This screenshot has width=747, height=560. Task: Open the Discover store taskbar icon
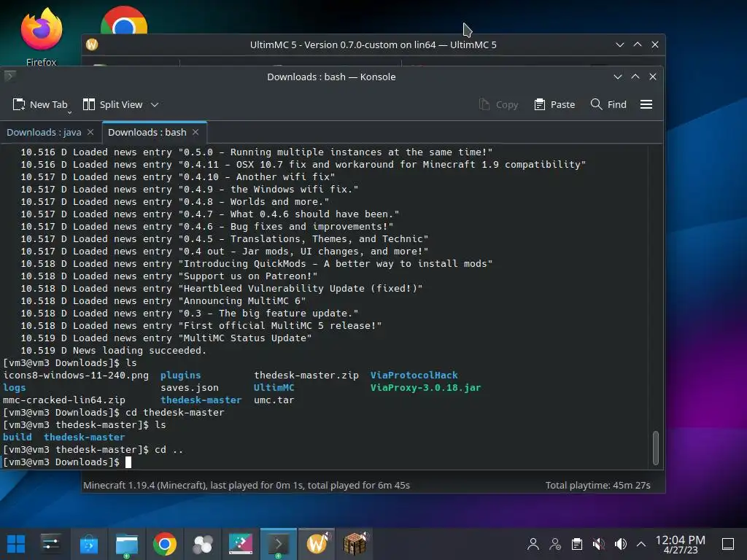88,544
